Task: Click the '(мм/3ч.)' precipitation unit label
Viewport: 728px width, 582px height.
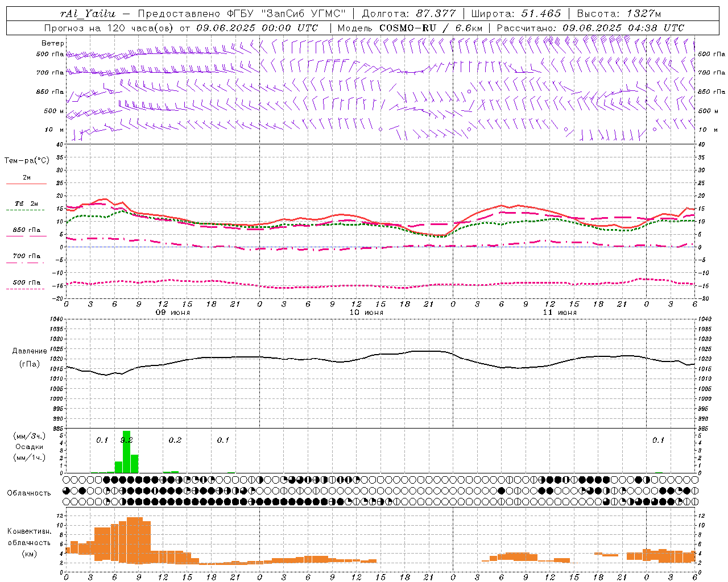Action: [x=29, y=436]
